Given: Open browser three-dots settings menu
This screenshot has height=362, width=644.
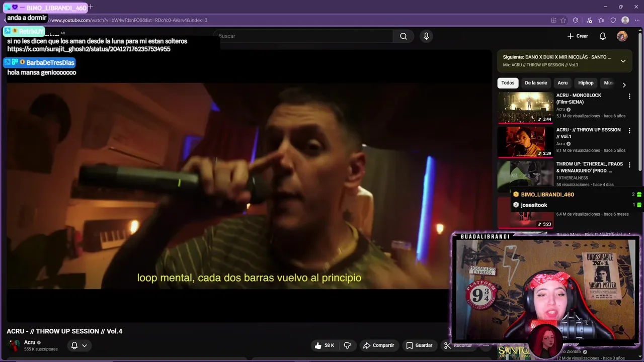Looking at the screenshot, I should pos(638,20).
